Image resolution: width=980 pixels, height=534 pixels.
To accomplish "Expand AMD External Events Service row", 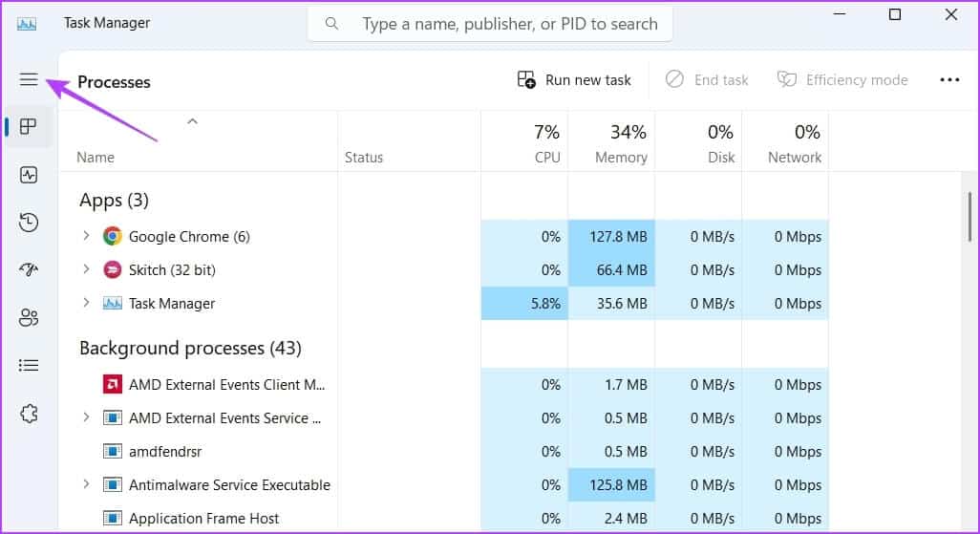I will click(86, 417).
